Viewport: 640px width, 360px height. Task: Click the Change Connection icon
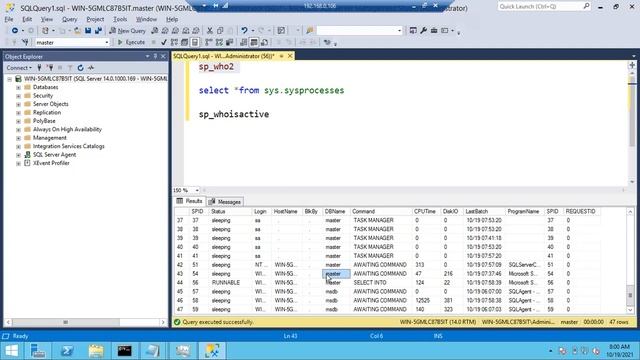click(25, 42)
